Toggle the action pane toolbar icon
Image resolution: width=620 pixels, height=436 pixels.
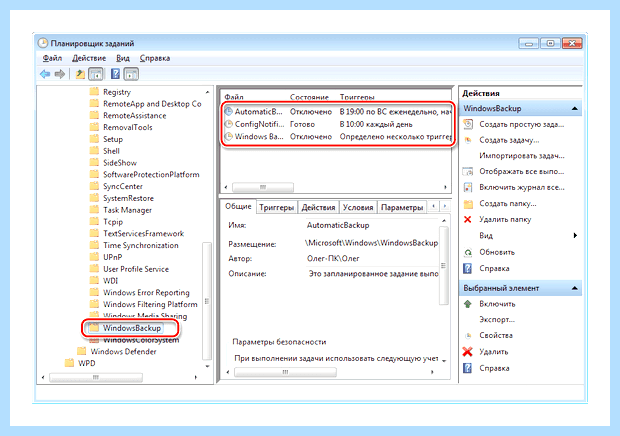(x=131, y=74)
